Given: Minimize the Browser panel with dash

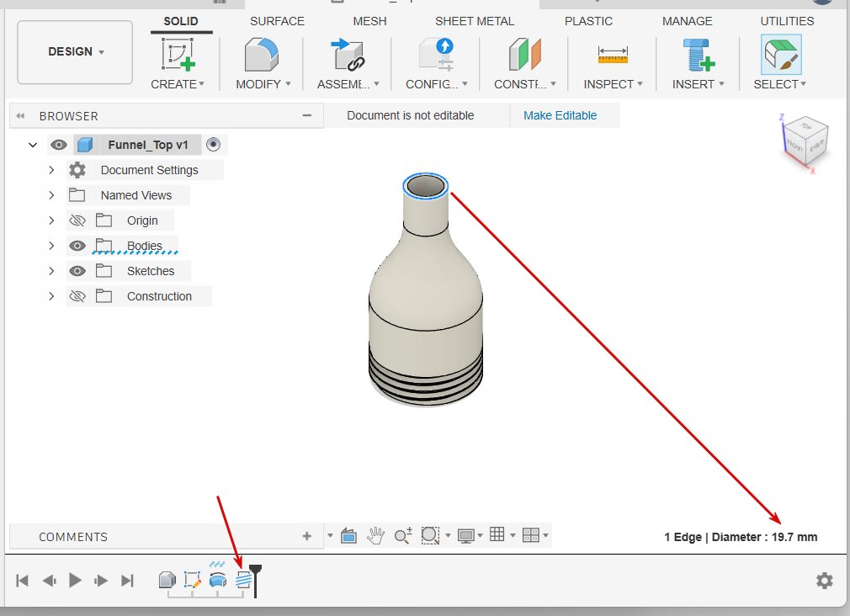Looking at the screenshot, I should 307,115.
